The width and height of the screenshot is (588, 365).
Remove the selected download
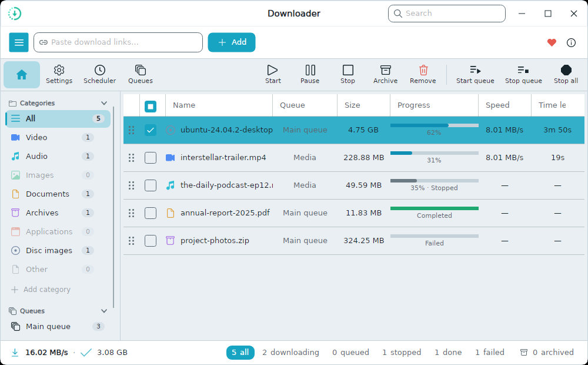[423, 75]
